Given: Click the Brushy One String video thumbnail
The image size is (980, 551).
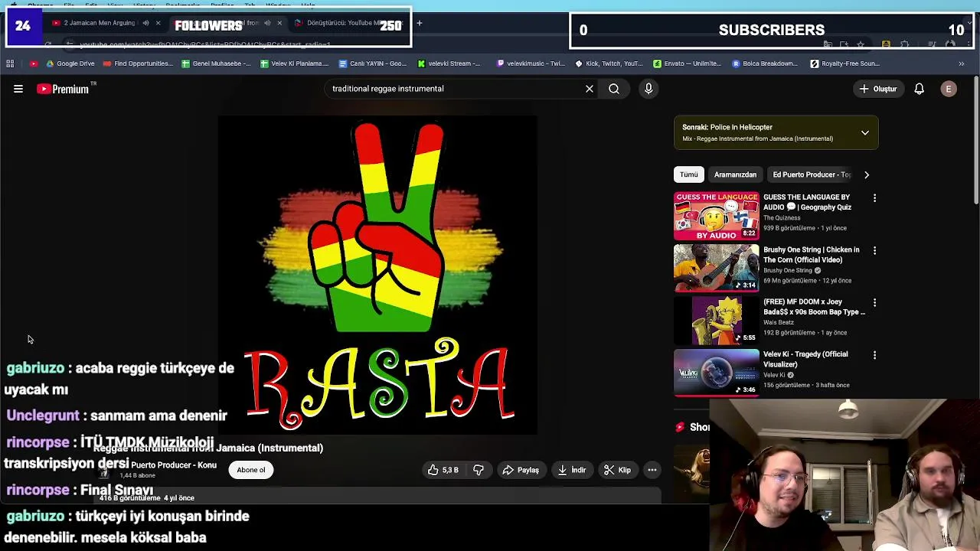Looking at the screenshot, I should 717,268.
